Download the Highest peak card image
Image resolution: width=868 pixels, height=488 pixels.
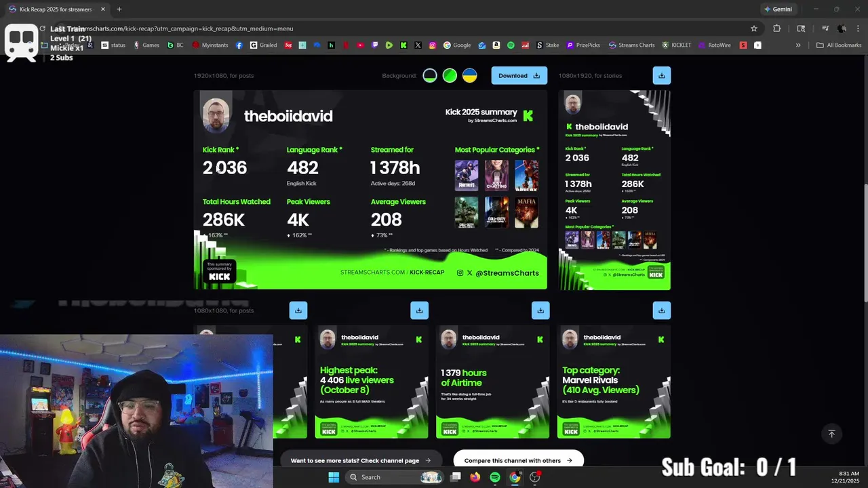(419, 310)
